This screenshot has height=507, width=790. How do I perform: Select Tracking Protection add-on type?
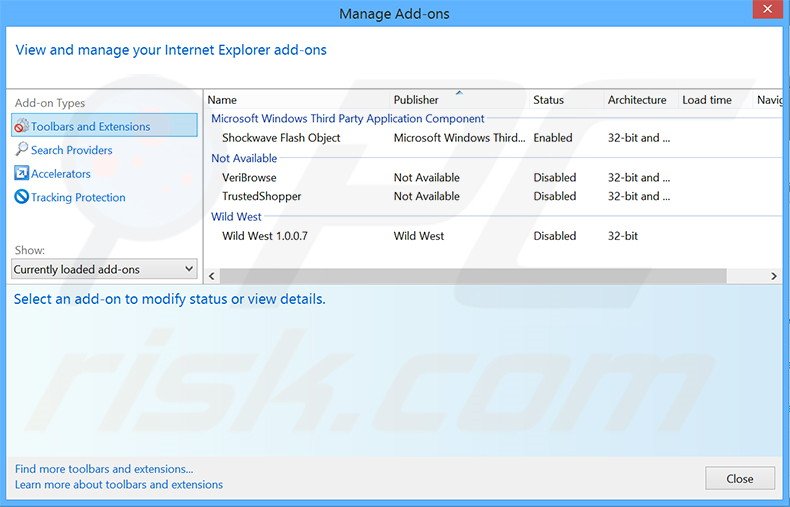(78, 197)
